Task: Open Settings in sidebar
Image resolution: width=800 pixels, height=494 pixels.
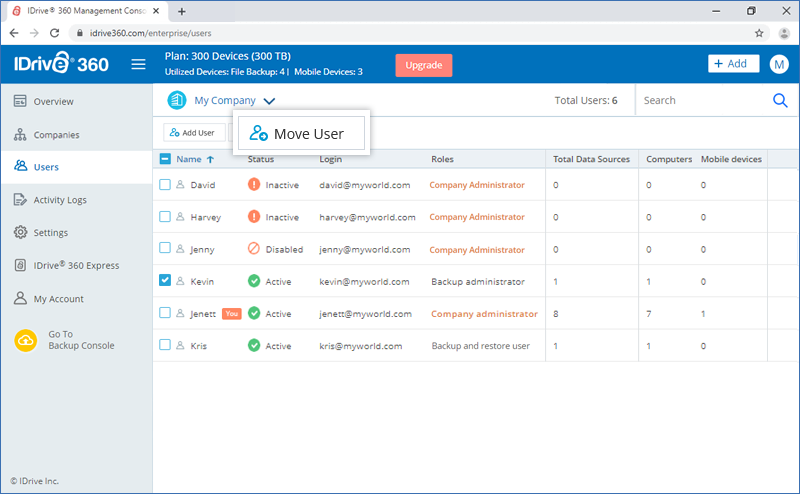Action: coord(77,232)
